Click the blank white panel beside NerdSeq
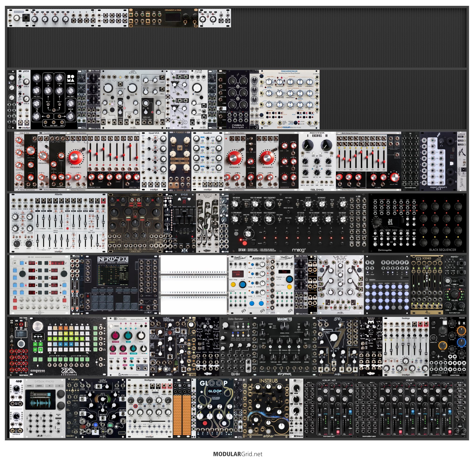 [x=194, y=284]
